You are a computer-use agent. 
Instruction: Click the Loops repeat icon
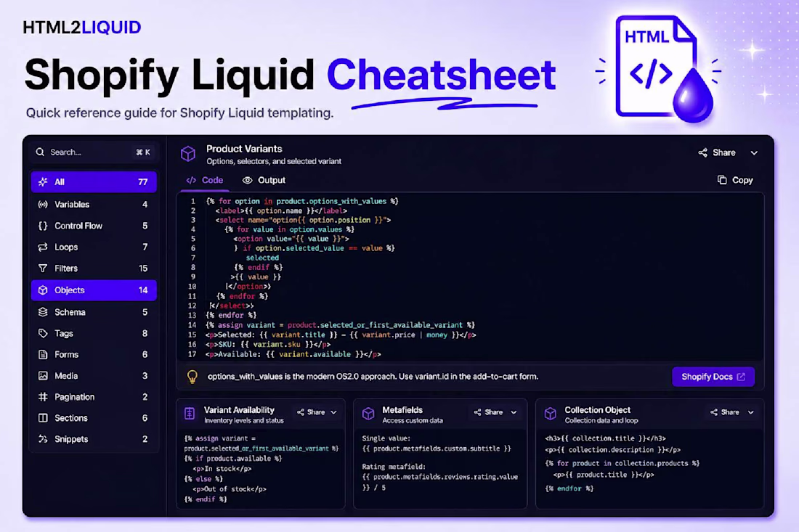click(x=43, y=247)
